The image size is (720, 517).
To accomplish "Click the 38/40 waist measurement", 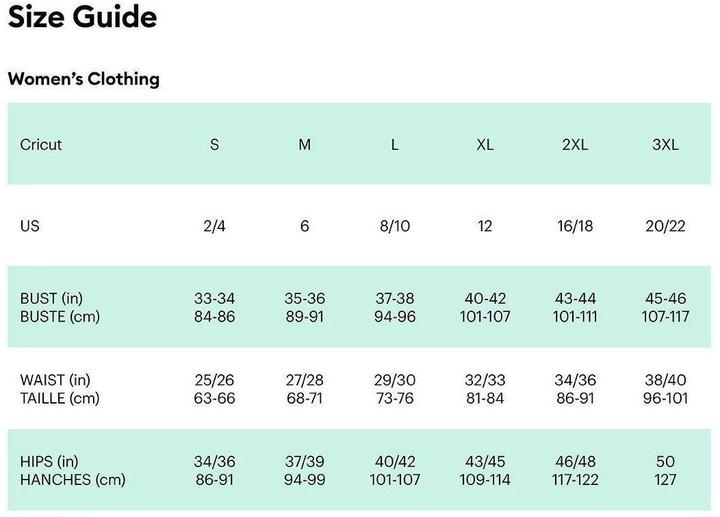I will [x=665, y=380].
